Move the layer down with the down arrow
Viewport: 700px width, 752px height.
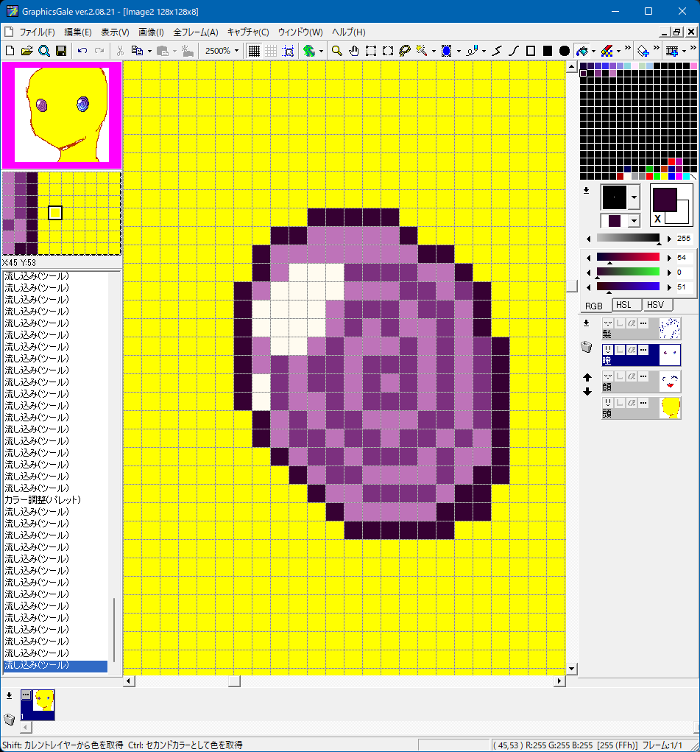coord(587,392)
